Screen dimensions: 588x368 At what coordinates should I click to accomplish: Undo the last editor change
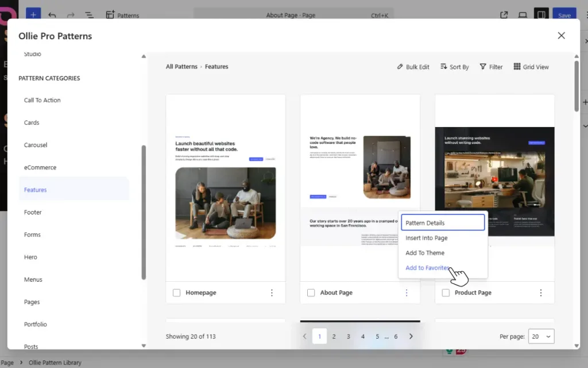pyautogui.click(x=52, y=15)
